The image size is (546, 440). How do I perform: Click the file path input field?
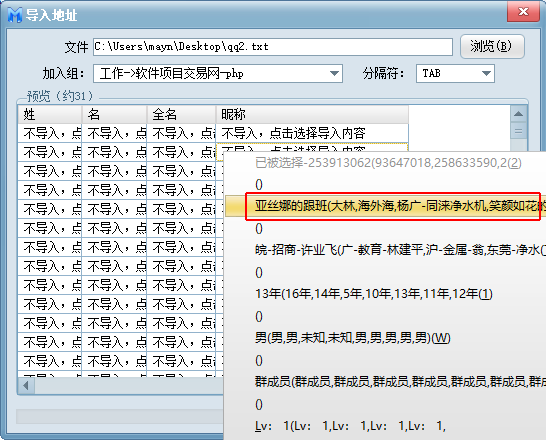coord(273,47)
